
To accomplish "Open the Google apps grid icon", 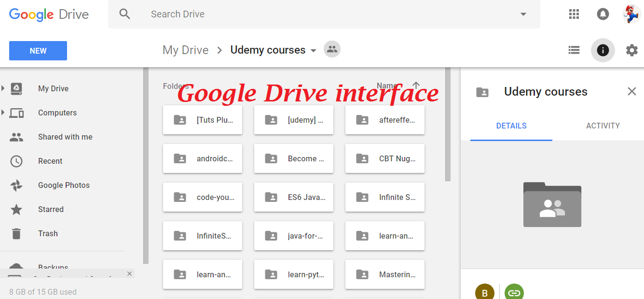I will click(x=574, y=14).
